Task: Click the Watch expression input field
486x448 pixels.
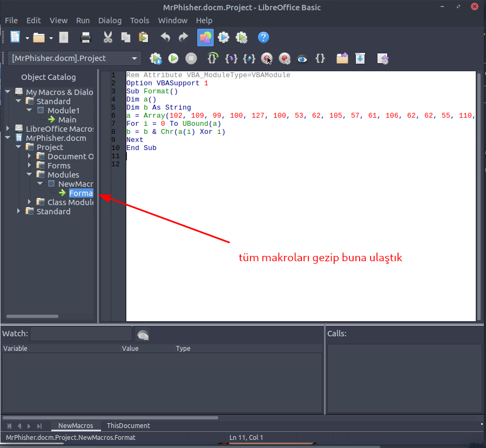Action: pos(81,334)
